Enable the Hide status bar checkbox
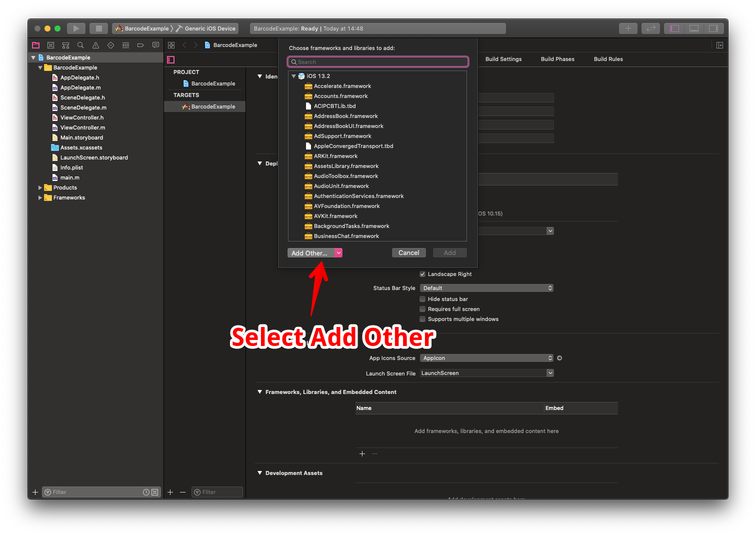Viewport: 756px width, 536px height. [422, 298]
